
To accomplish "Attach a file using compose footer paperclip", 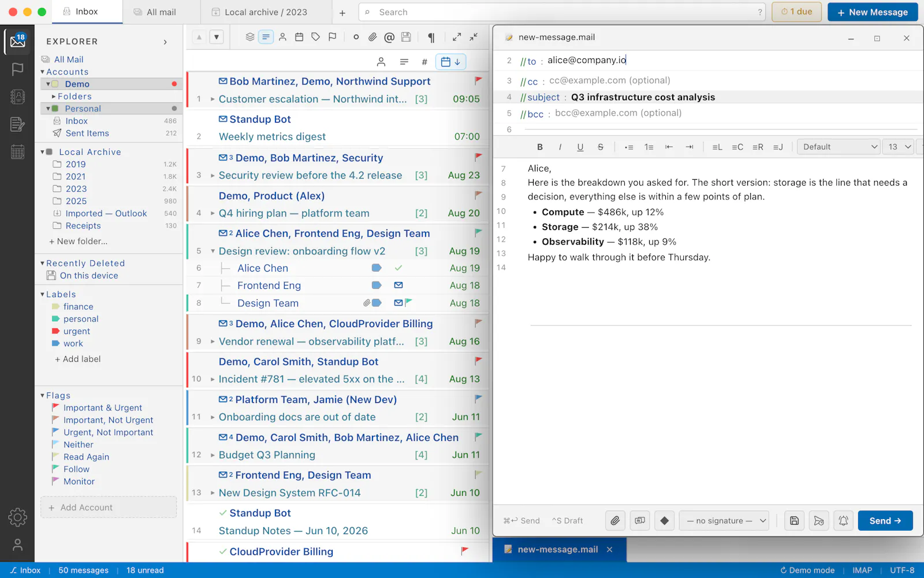I will 616,521.
